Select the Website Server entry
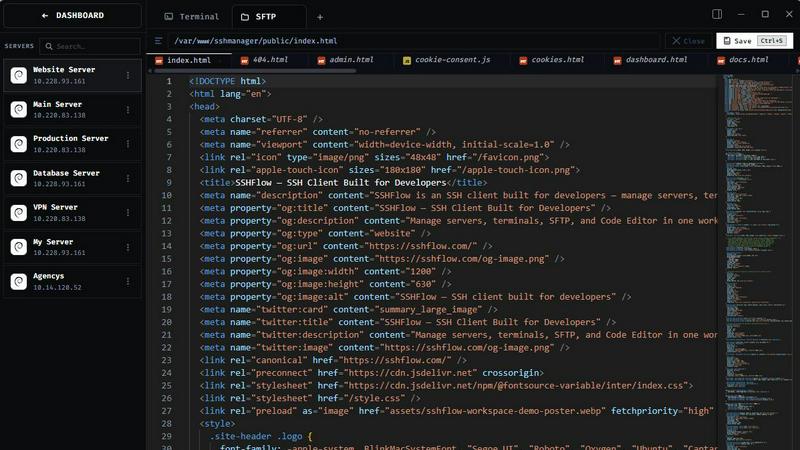800x450 pixels. (x=72, y=75)
